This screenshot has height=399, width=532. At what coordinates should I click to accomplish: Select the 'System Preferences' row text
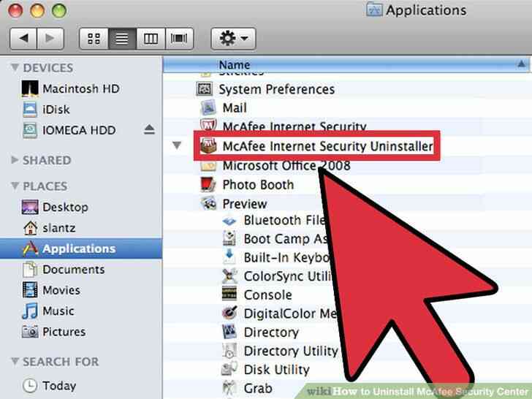[276, 89]
